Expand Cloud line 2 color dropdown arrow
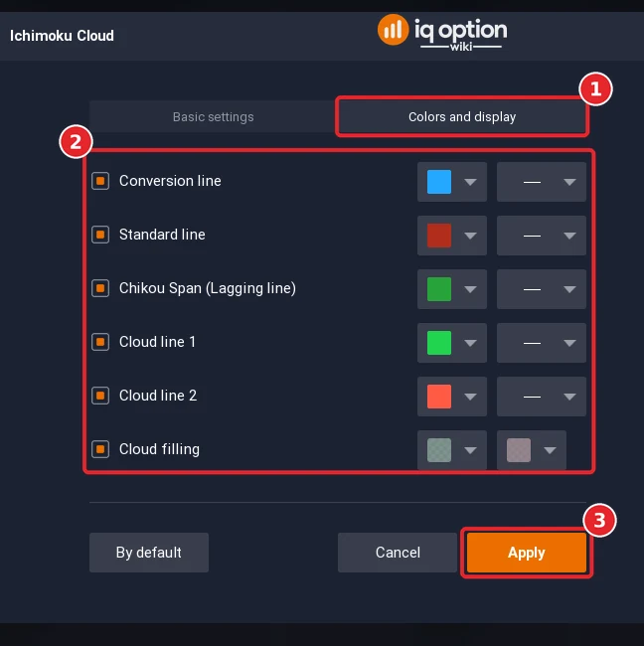 point(470,397)
